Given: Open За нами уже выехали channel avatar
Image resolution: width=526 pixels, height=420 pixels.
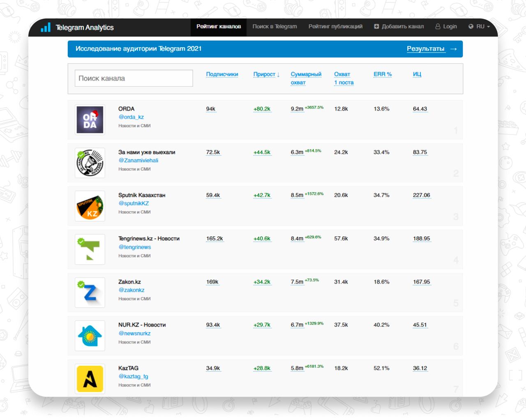Looking at the screenshot, I should click(90, 163).
